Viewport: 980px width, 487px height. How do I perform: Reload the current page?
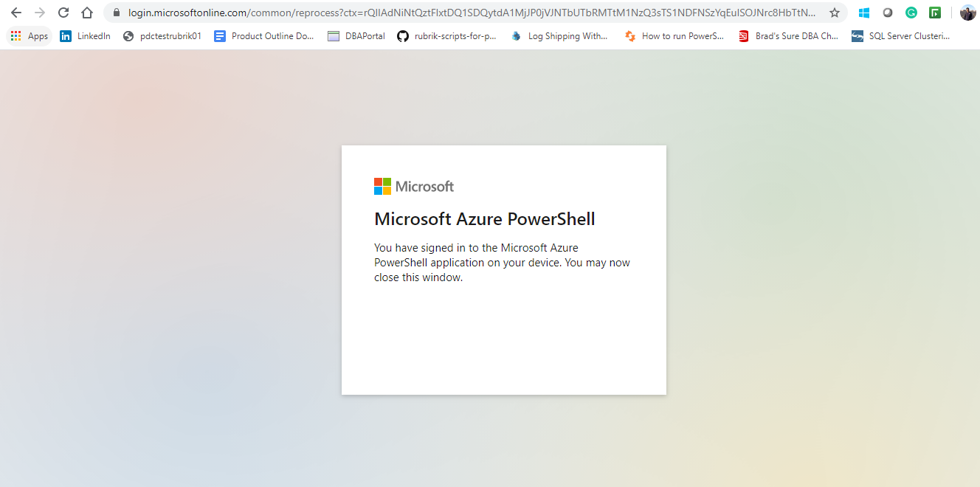click(63, 13)
